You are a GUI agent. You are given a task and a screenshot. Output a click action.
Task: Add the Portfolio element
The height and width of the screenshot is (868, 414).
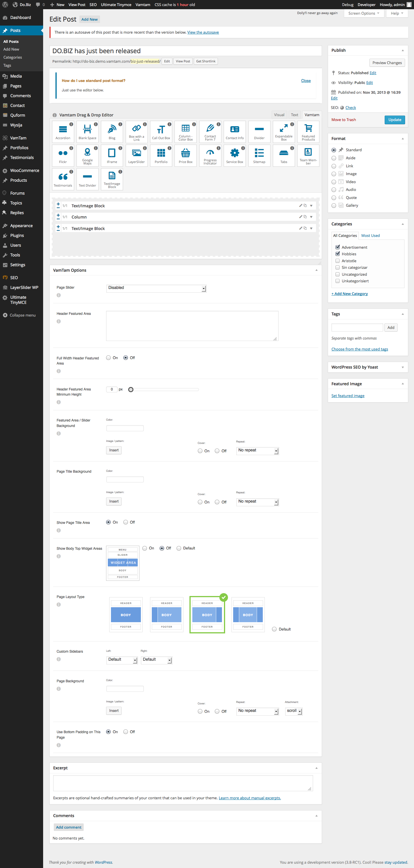161,156
